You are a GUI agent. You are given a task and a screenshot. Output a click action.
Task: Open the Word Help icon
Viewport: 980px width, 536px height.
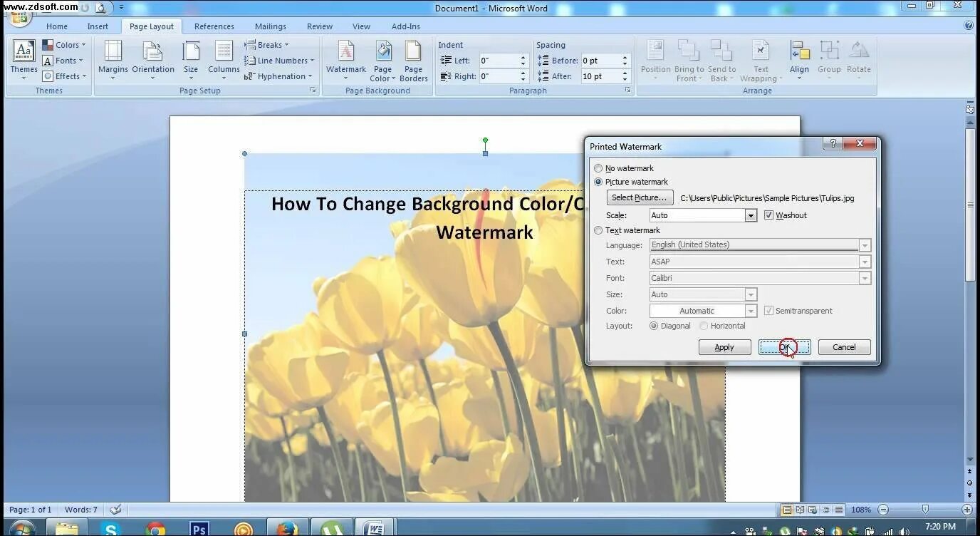point(969,25)
